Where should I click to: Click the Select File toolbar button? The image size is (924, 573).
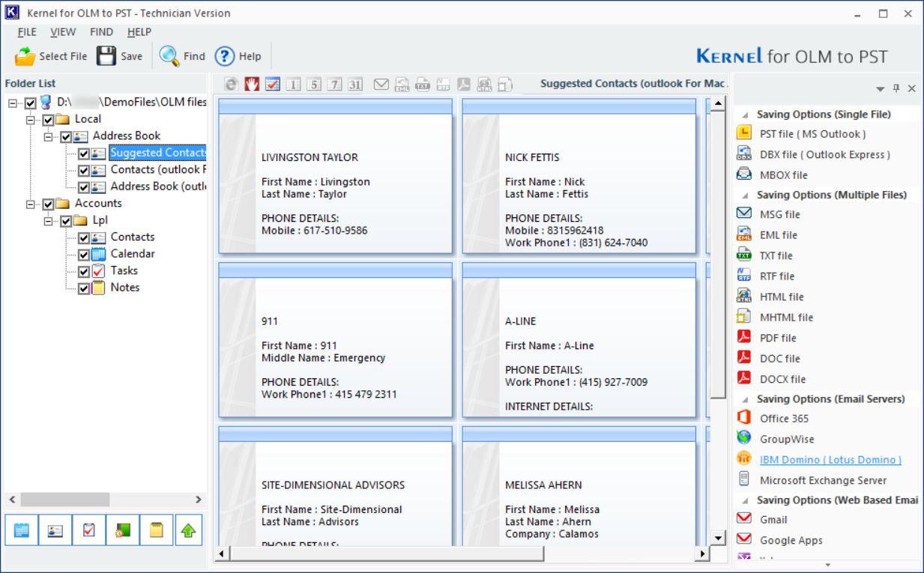point(51,56)
